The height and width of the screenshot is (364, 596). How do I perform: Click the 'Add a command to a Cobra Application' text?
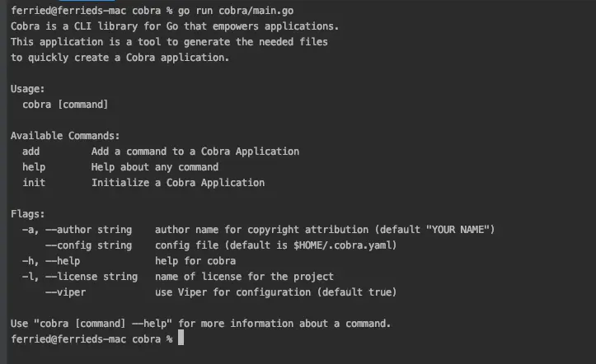click(x=195, y=152)
